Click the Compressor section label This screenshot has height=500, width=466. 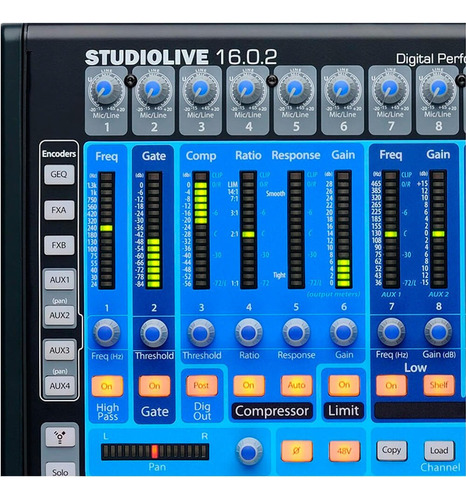(272, 411)
